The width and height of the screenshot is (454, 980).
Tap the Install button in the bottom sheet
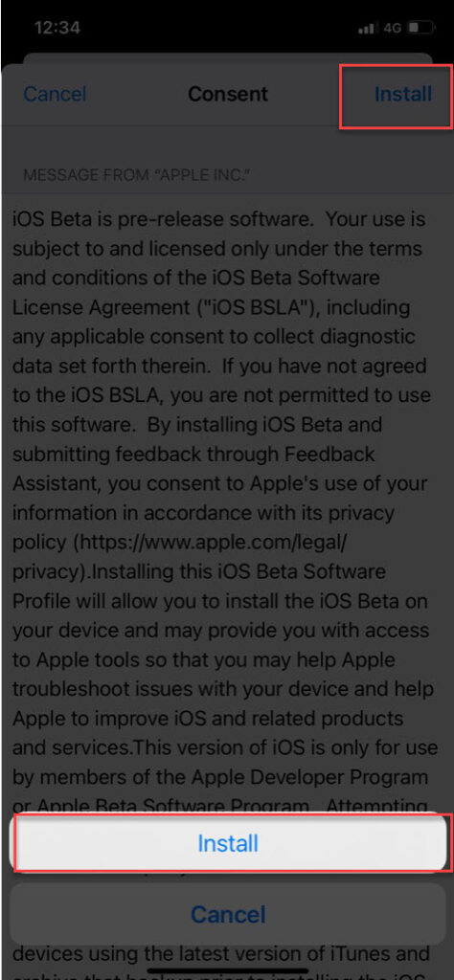pos(228,843)
